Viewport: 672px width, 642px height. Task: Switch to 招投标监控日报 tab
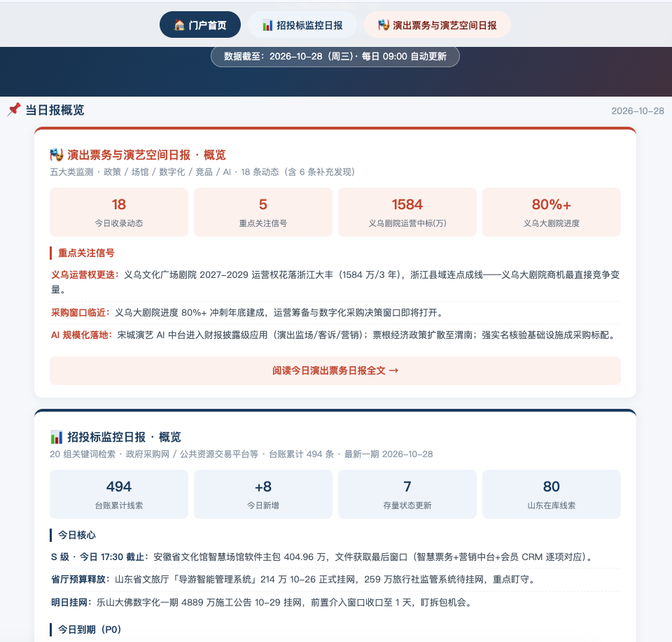pos(302,25)
